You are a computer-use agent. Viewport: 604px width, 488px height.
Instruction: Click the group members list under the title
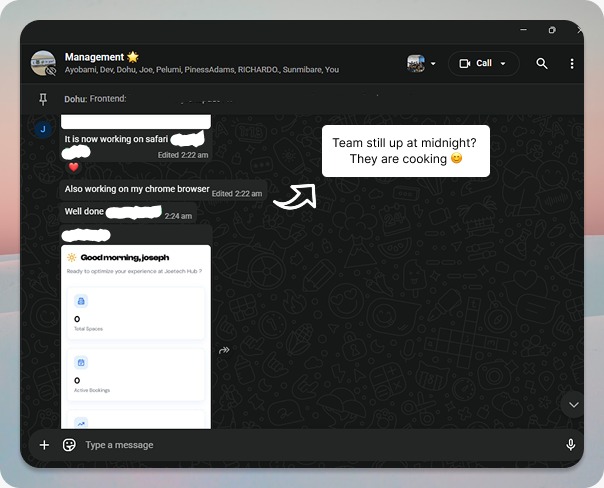click(202, 70)
